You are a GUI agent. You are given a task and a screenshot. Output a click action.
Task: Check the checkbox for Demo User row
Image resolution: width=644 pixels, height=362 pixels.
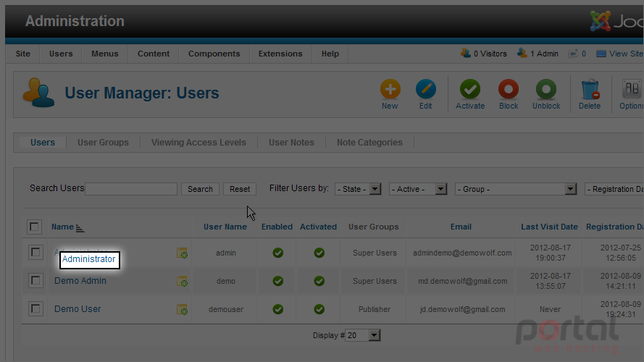(x=35, y=308)
